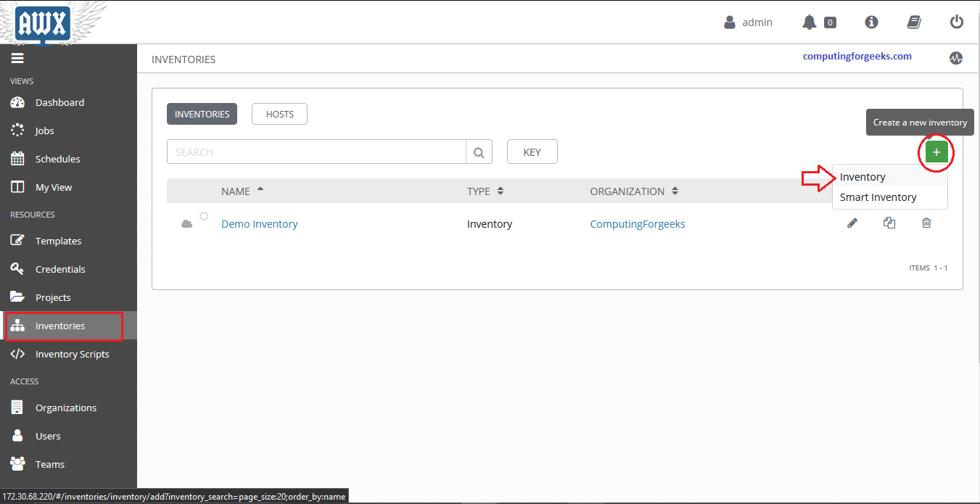Delete Demo Inventory with the trash icon
This screenshot has height=504, width=980.
pos(926,223)
